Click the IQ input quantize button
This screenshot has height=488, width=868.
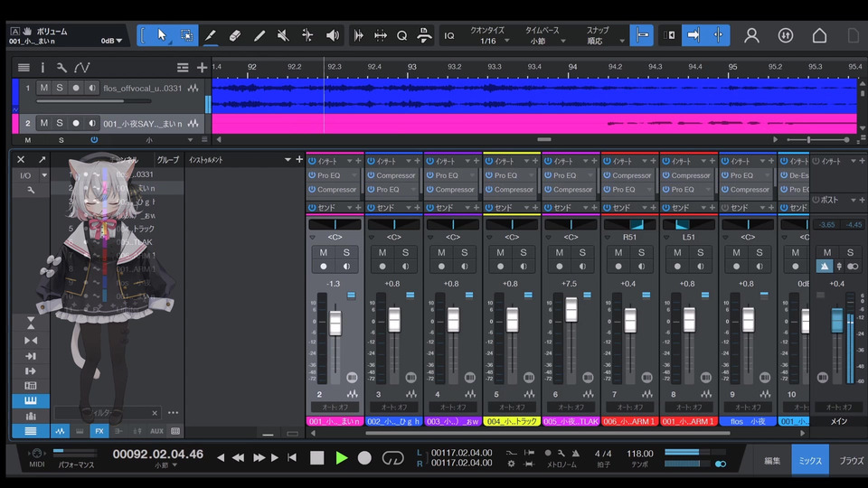[449, 35]
